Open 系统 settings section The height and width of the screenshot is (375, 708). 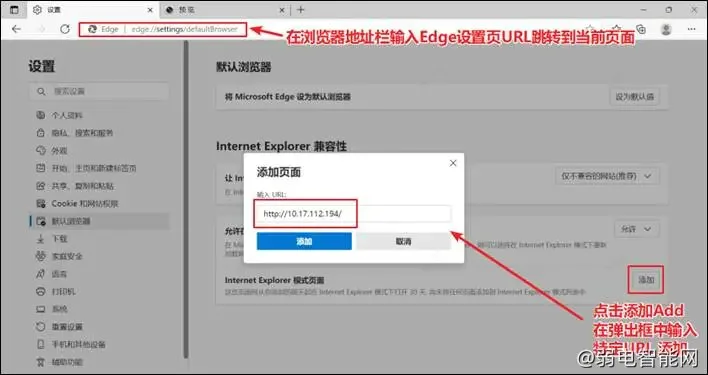pyautogui.click(x=59, y=309)
